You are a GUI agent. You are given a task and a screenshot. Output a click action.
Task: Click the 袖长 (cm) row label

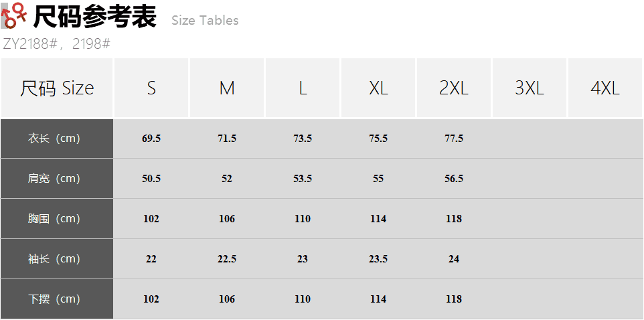pyautogui.click(x=54, y=259)
